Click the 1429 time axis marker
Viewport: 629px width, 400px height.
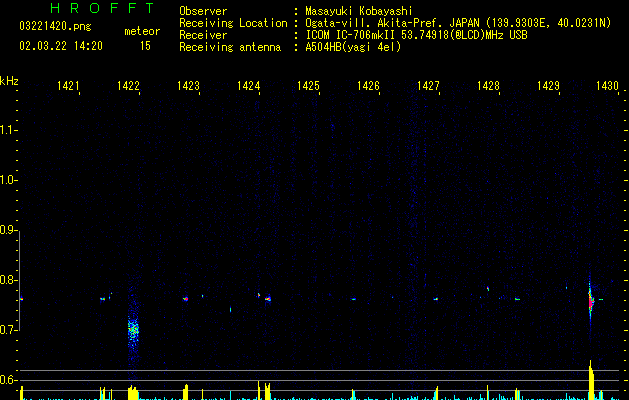pyautogui.click(x=548, y=86)
